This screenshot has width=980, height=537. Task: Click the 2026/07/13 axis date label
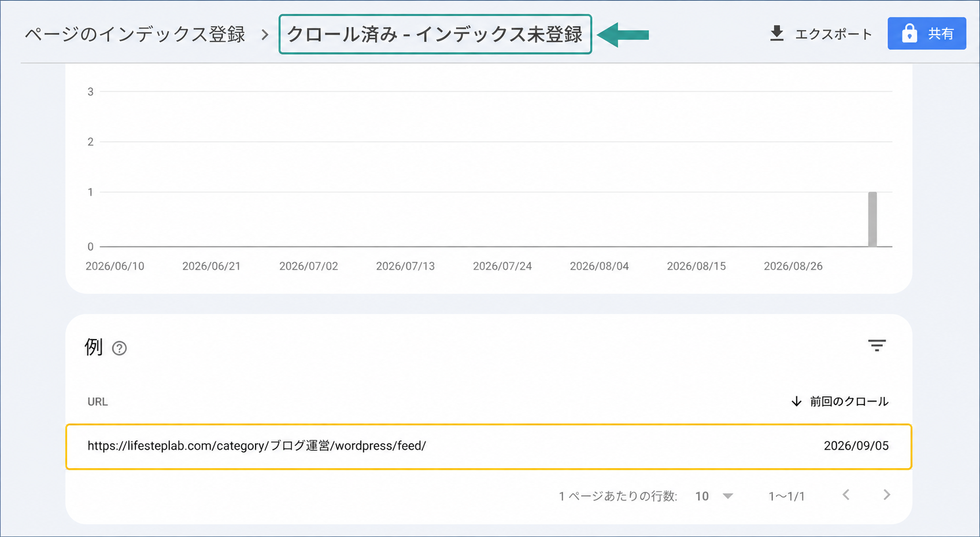[405, 266]
